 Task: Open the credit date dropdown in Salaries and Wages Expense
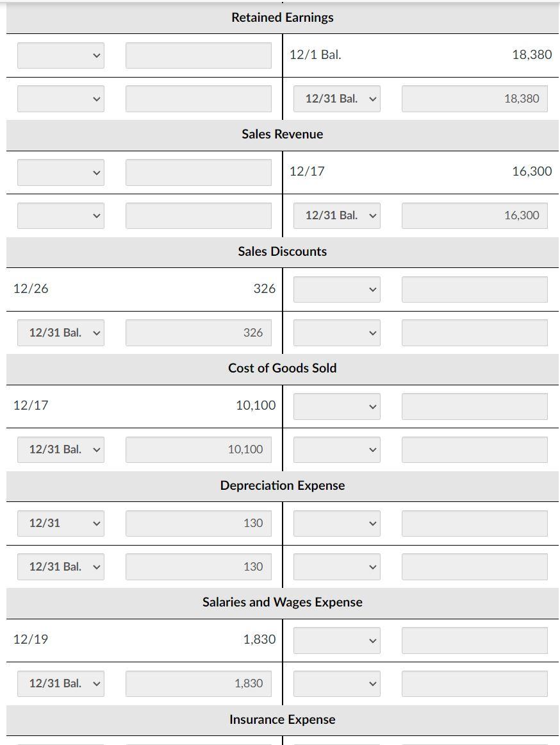336,639
